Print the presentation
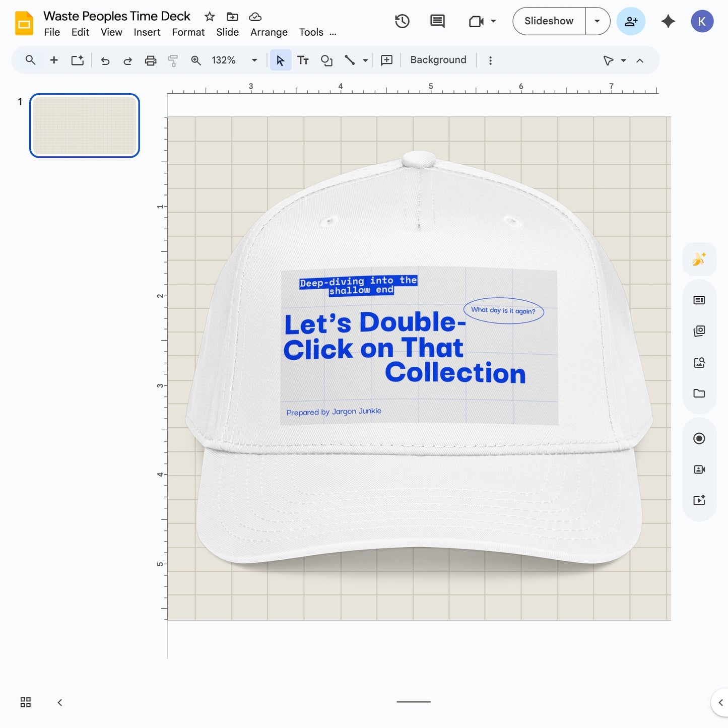This screenshot has width=728, height=728. 151,61
